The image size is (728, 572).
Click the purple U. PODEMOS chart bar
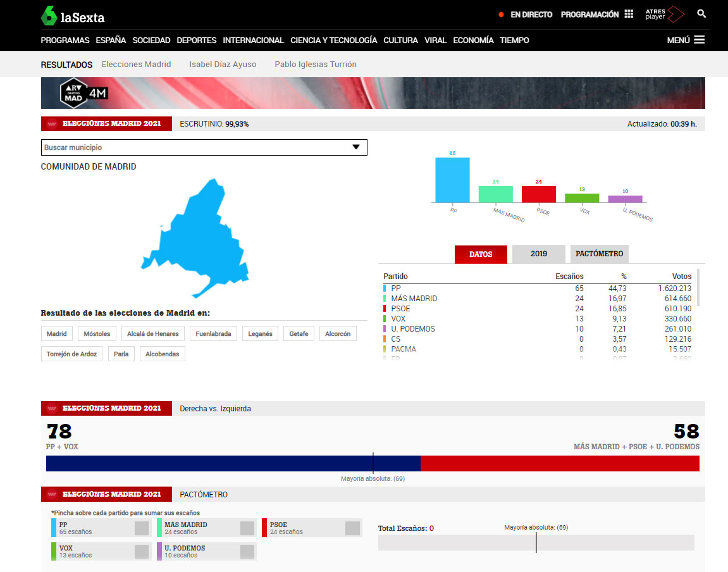[625, 199]
